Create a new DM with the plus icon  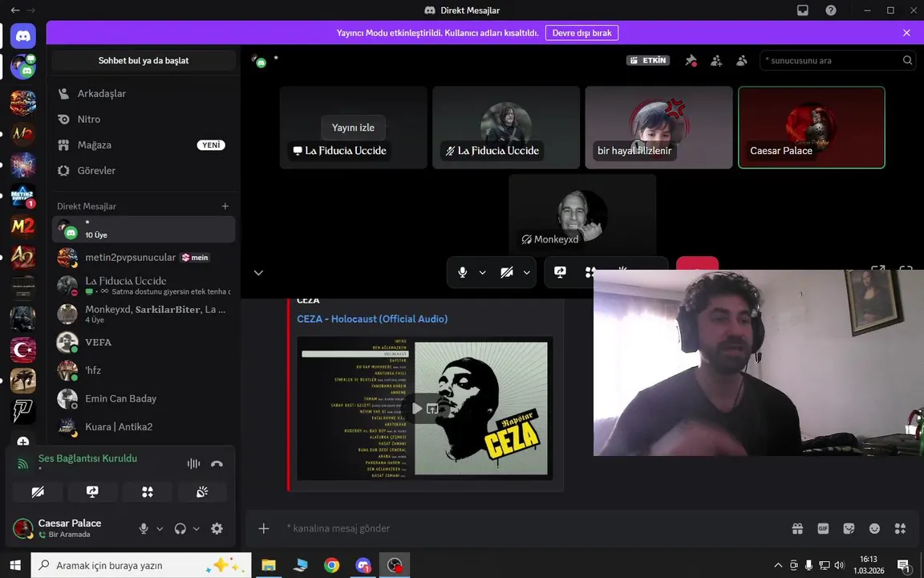point(225,206)
